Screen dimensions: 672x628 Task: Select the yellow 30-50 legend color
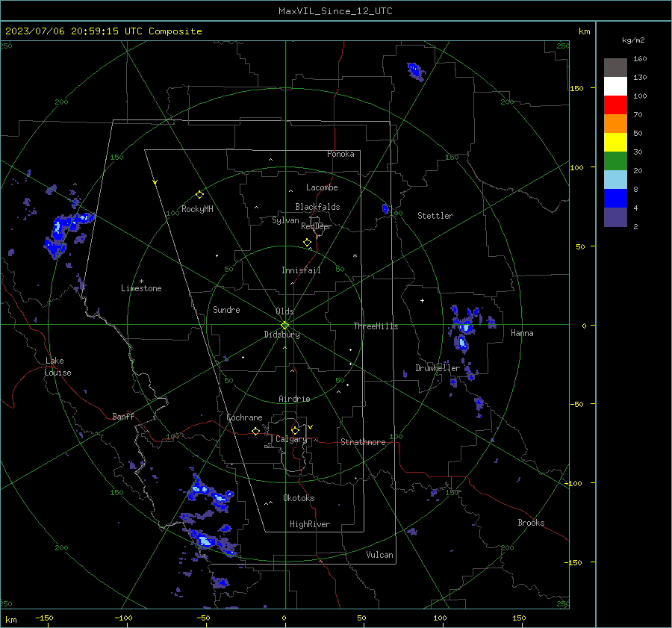click(615, 143)
